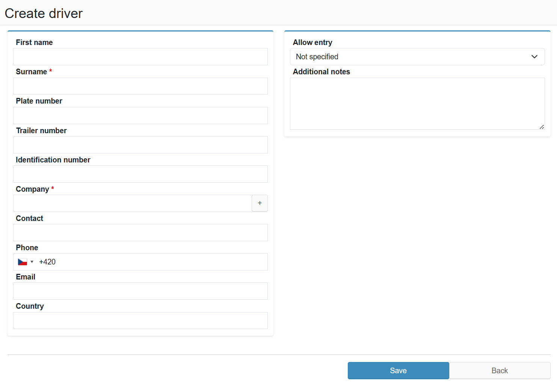Image resolution: width=557 pixels, height=392 pixels.
Task: Focus the First name input field
Action: (140, 57)
